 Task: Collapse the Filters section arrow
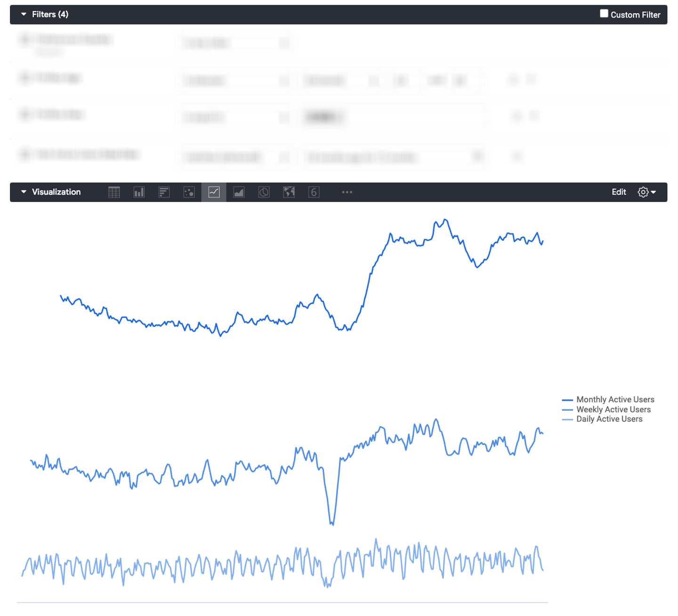(24, 15)
